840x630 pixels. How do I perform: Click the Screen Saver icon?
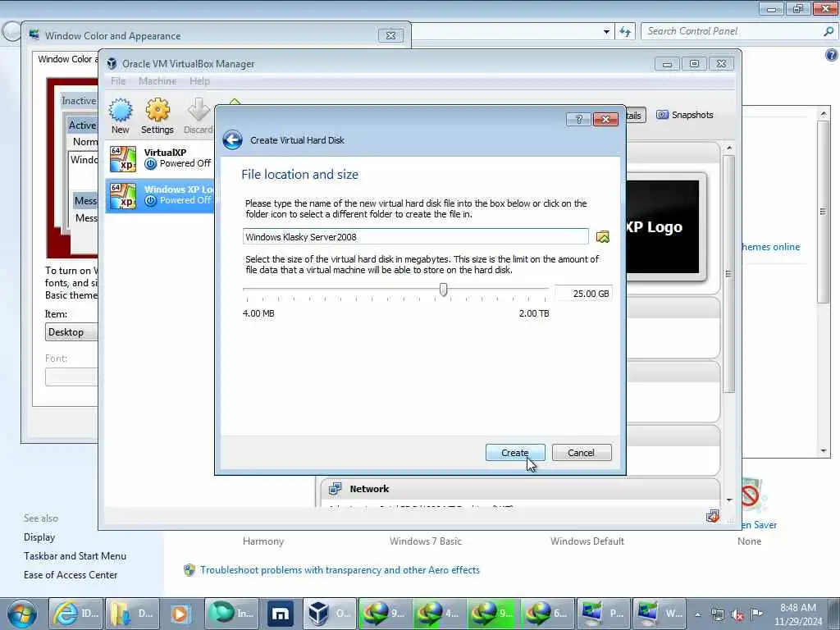pyautogui.click(x=753, y=496)
